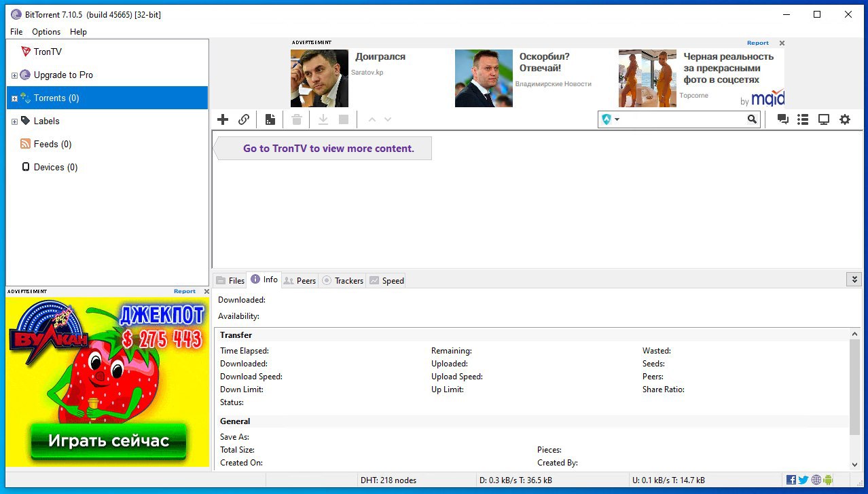Click the Info pane scroll up arrow
Viewport: 868px width, 494px height.
click(x=854, y=334)
